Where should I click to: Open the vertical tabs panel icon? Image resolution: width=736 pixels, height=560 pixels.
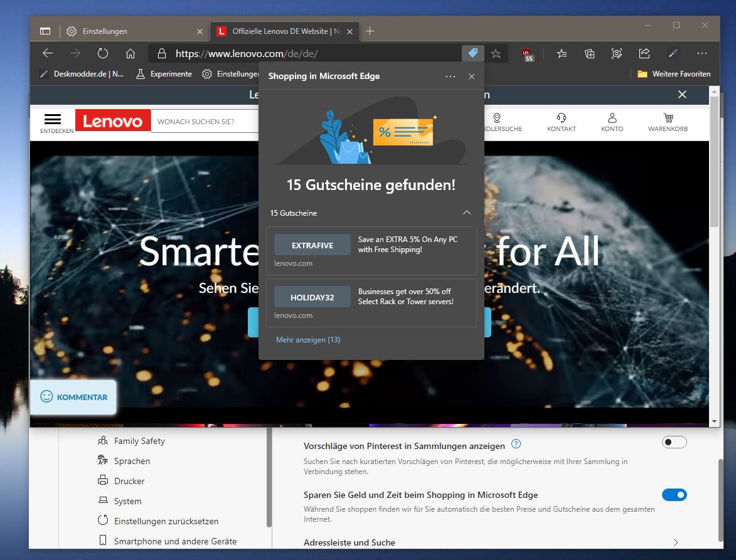pyautogui.click(x=45, y=31)
